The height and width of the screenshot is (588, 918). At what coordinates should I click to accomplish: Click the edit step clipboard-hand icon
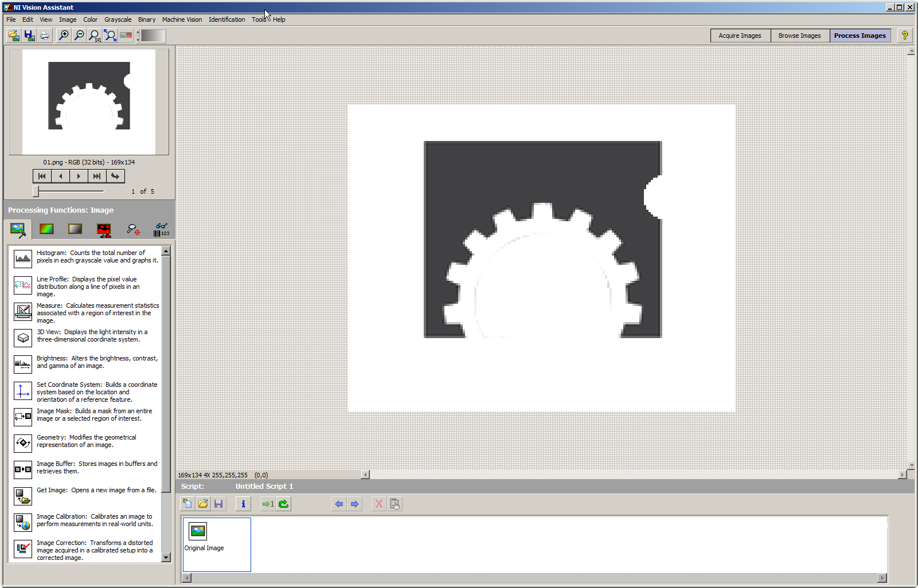[395, 504]
